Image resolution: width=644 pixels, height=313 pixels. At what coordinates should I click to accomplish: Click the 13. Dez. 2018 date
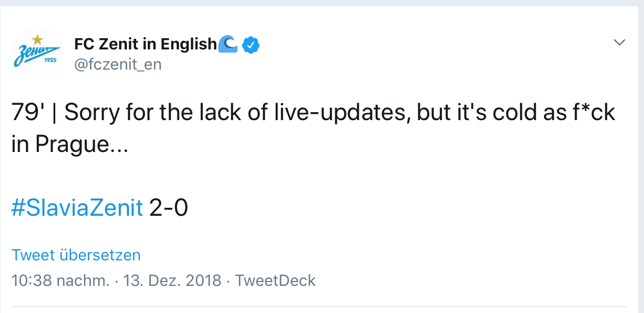pyautogui.click(x=172, y=280)
